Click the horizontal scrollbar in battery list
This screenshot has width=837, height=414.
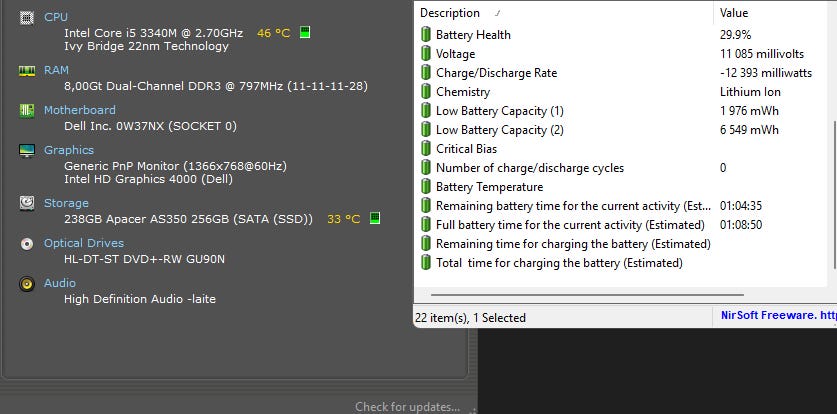pyautogui.click(x=587, y=294)
